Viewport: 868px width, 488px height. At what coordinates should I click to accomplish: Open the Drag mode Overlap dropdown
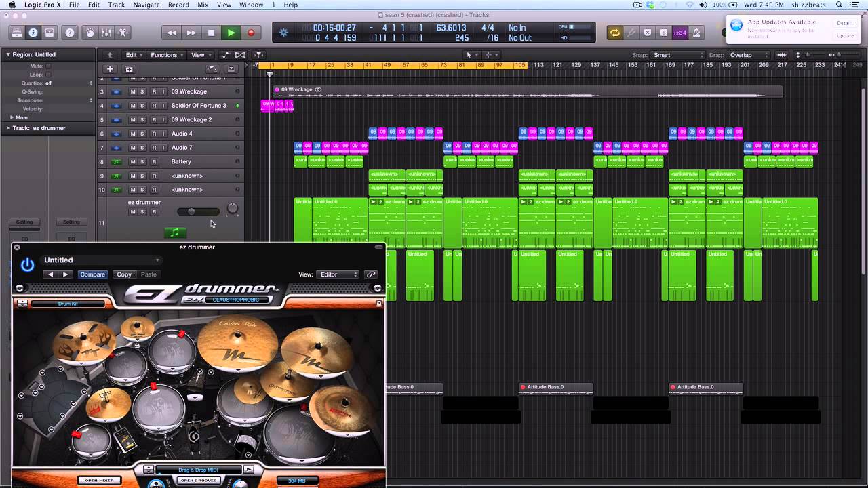coord(749,55)
